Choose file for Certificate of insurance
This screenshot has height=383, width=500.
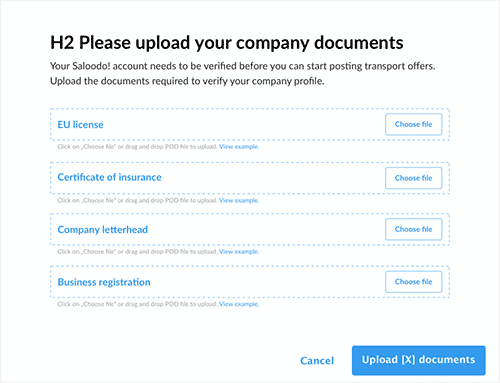pos(413,178)
